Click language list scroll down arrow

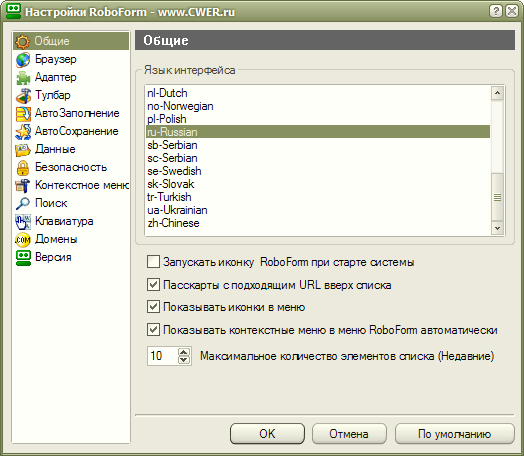point(497,228)
